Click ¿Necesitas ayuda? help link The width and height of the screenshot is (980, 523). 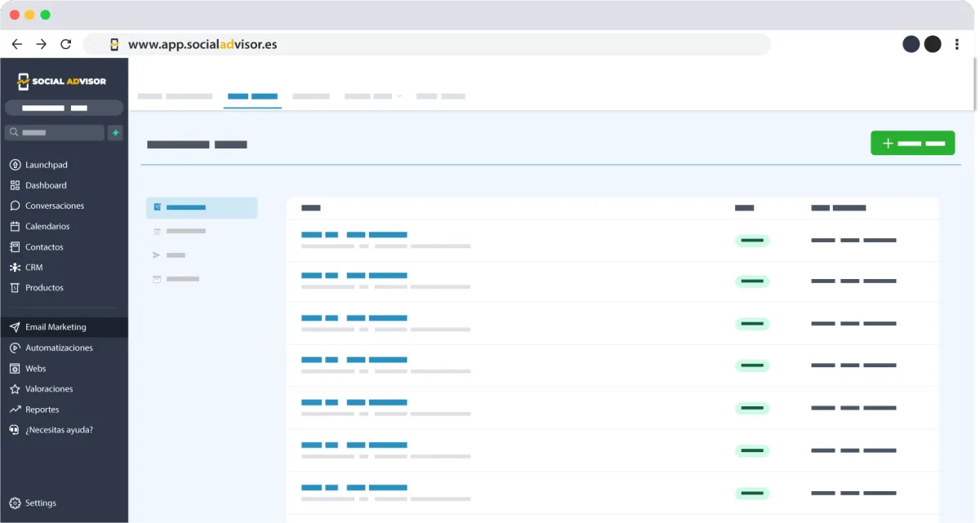(59, 430)
